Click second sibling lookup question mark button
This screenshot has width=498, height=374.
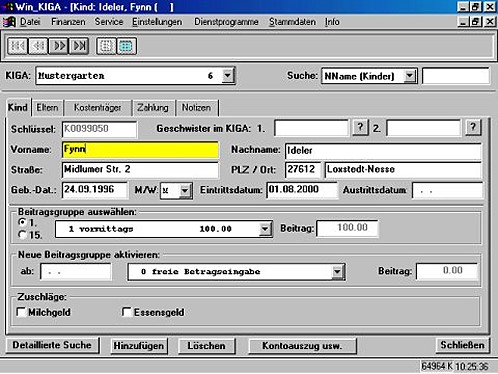[x=473, y=127]
